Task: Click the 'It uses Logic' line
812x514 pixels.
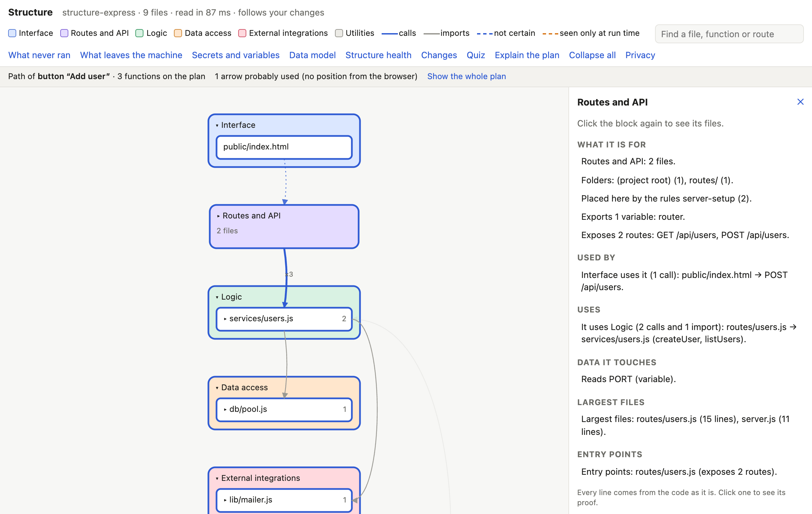Action: [x=689, y=333]
